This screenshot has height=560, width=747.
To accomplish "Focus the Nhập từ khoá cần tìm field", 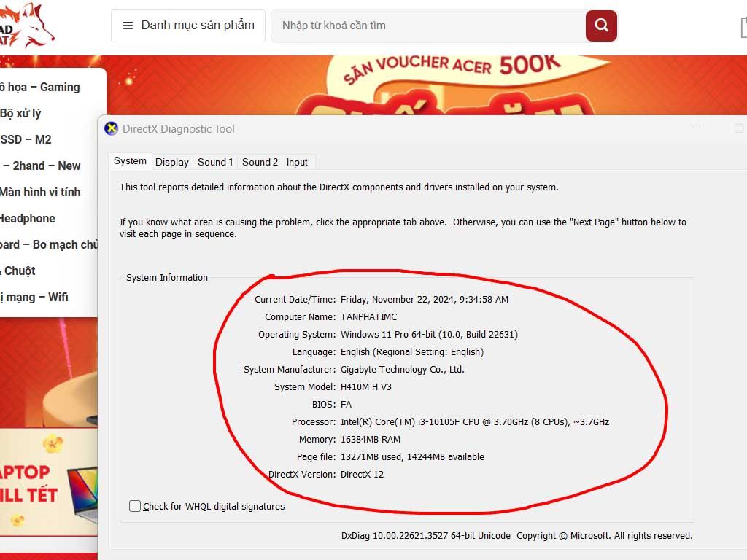I will pyautogui.click(x=429, y=26).
